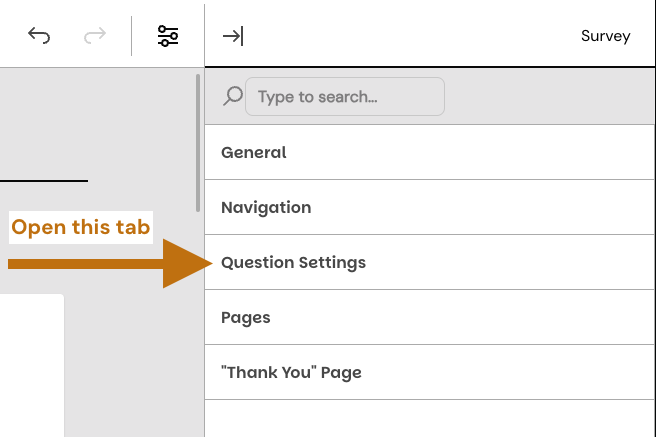Collapse the property panel with arrow icon
667x437 pixels.
click(233, 36)
